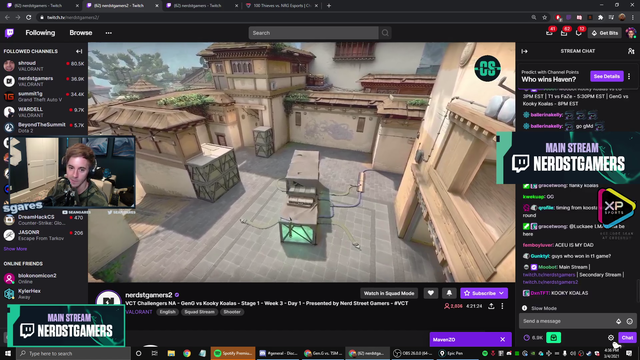Screen dimensions: 640x360
Task: Open a new browser tab
Action: 329,6
